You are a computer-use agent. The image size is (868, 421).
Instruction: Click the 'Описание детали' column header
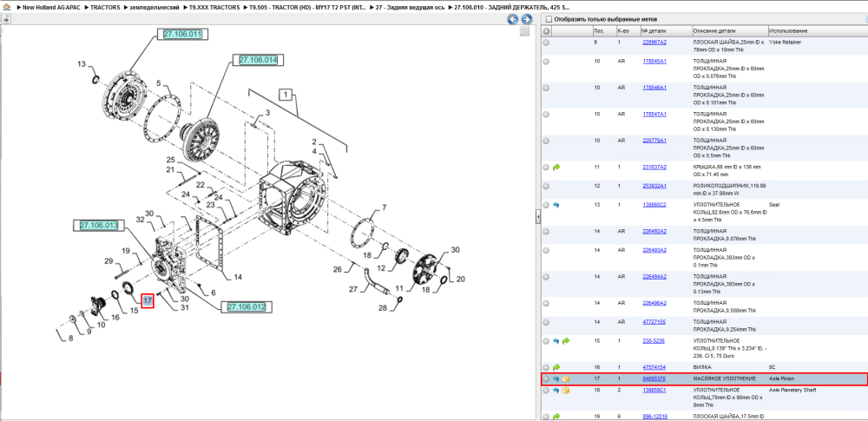pos(729,31)
